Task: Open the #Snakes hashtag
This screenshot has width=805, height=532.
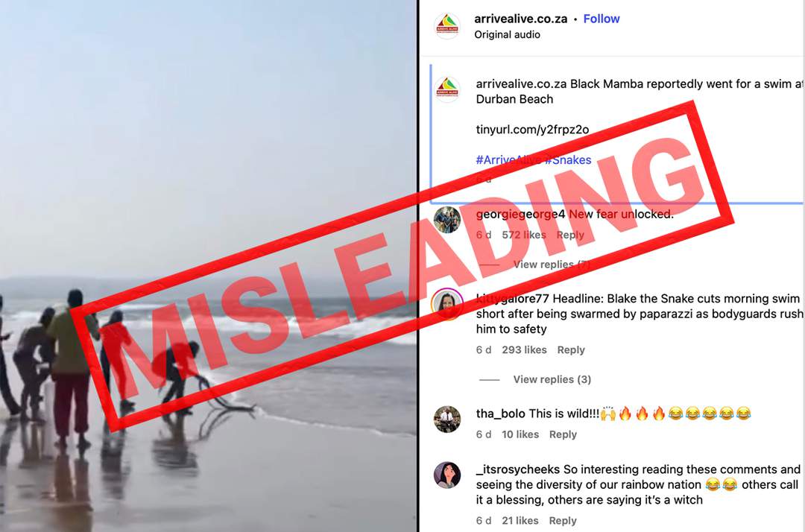Action: (x=568, y=160)
